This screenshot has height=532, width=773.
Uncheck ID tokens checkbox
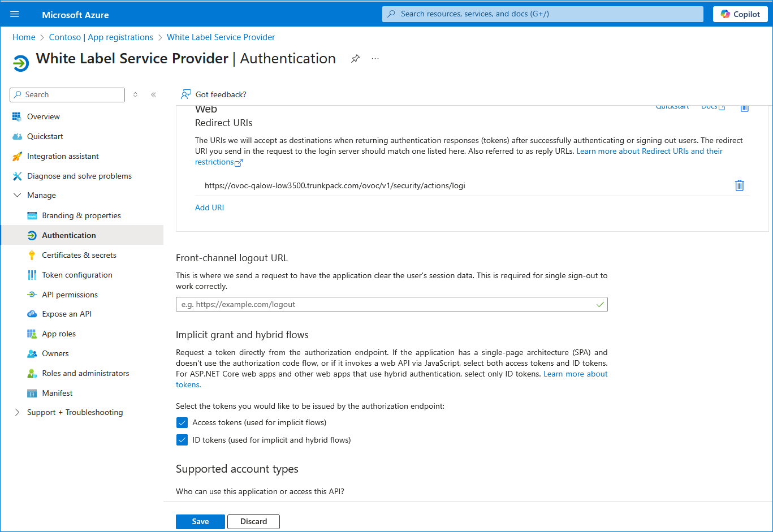[x=182, y=440]
